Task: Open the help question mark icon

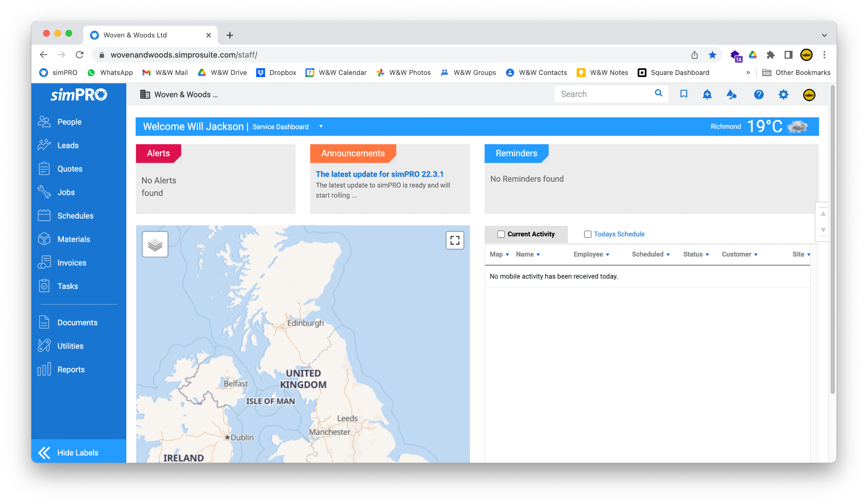Action: [759, 94]
